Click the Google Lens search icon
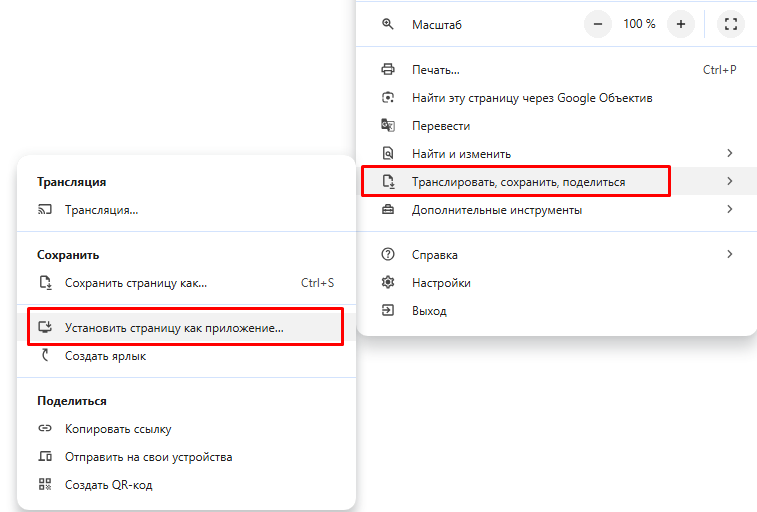The width and height of the screenshot is (757, 512). click(x=388, y=98)
